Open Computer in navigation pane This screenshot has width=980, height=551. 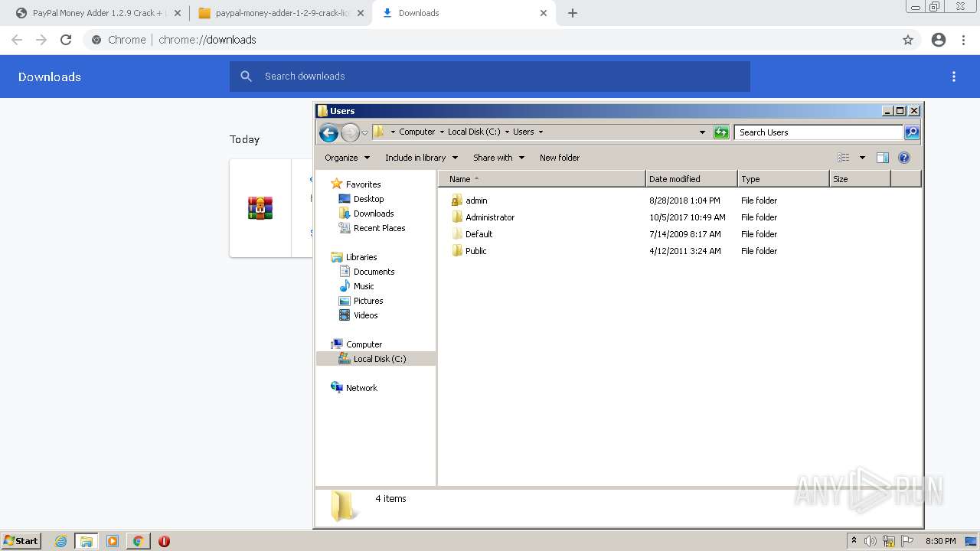point(364,344)
